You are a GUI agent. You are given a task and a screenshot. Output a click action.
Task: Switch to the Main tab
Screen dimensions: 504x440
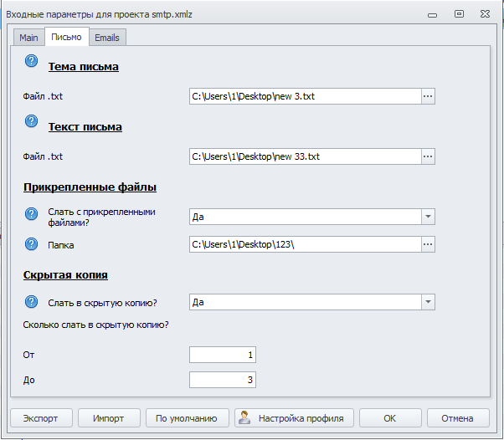point(28,38)
